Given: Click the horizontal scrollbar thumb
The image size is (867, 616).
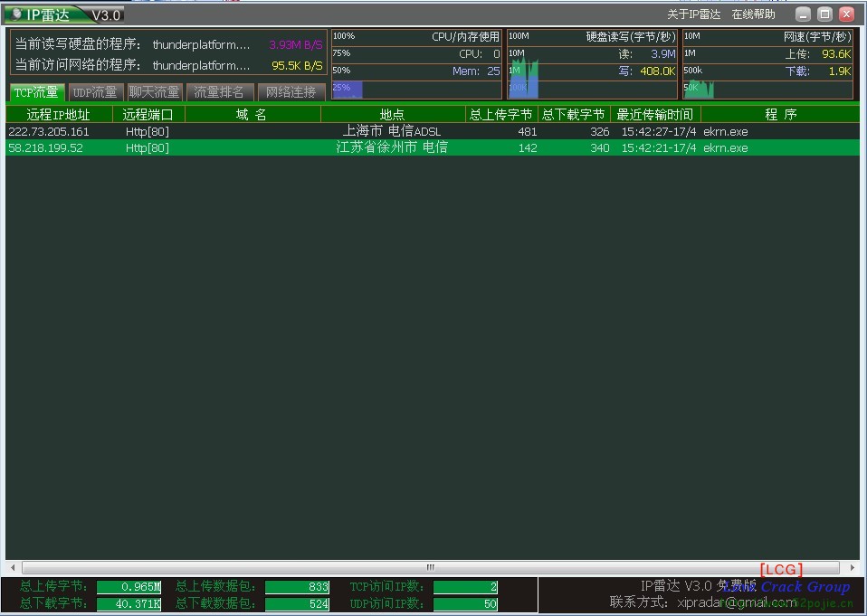Looking at the screenshot, I should (x=431, y=567).
